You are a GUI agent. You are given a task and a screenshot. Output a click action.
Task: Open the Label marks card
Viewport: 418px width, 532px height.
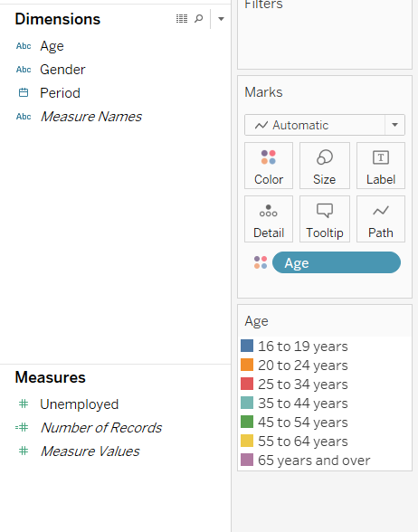pyautogui.click(x=381, y=166)
